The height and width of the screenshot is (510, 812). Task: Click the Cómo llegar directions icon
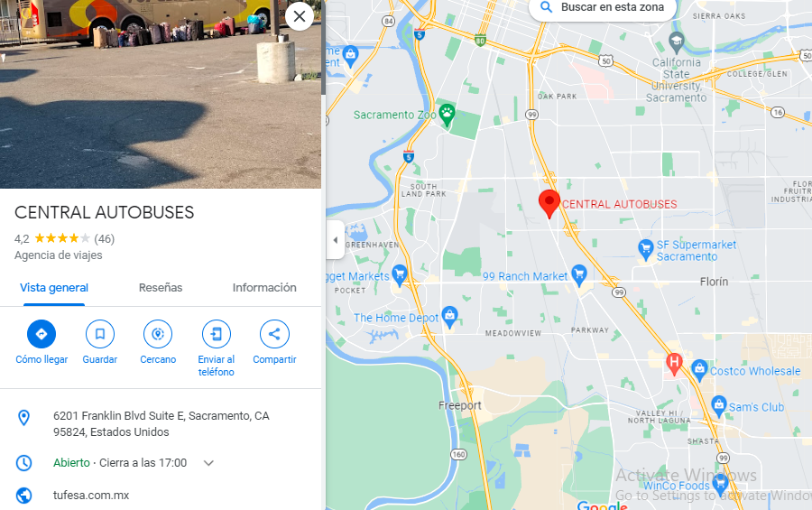click(x=42, y=334)
